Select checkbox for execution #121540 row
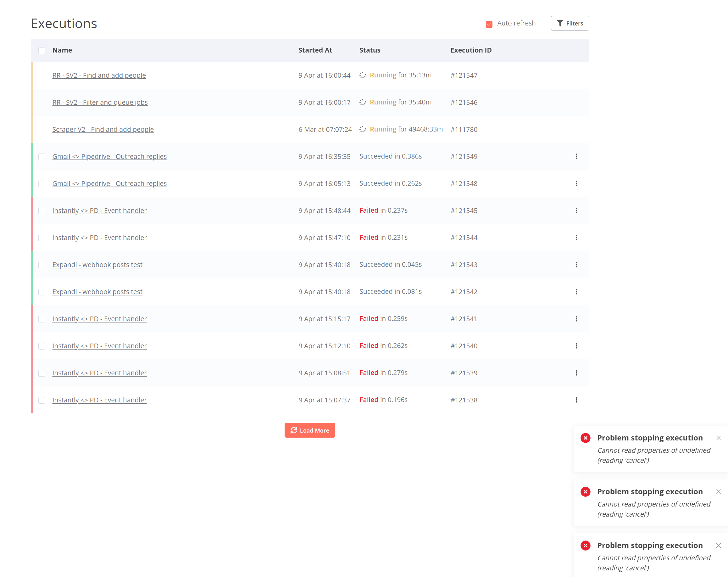This screenshot has width=728, height=577. (x=42, y=346)
